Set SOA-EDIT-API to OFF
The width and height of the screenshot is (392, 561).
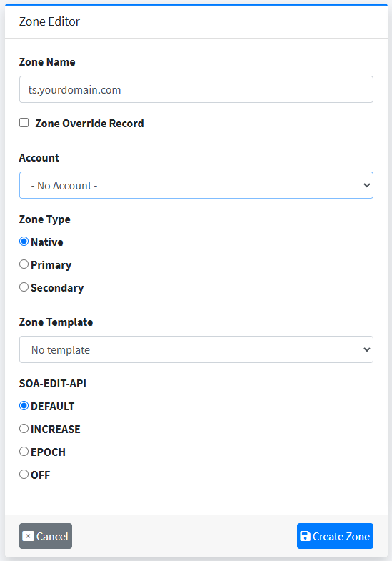point(24,475)
